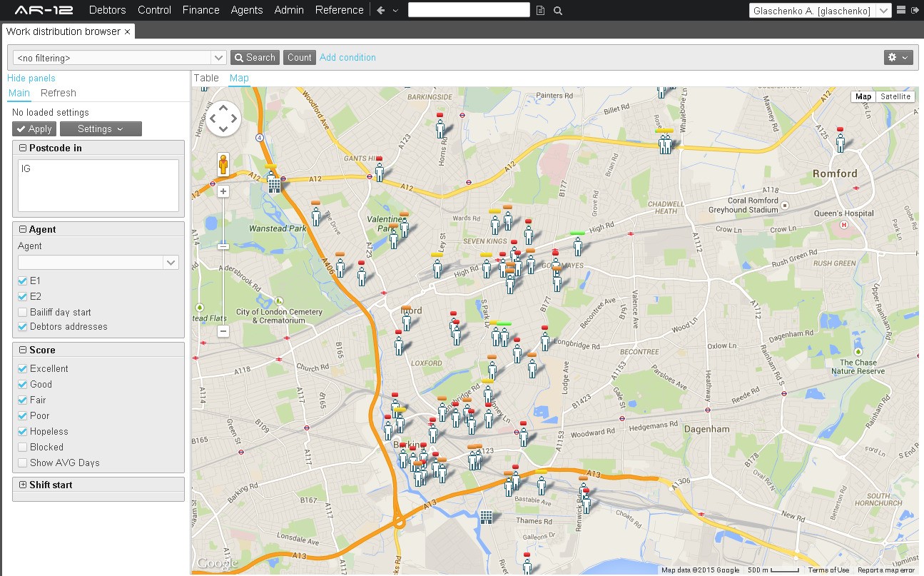Select the debtor marker on Horns Rd
This screenshot has height=576, width=924.
(x=440, y=126)
